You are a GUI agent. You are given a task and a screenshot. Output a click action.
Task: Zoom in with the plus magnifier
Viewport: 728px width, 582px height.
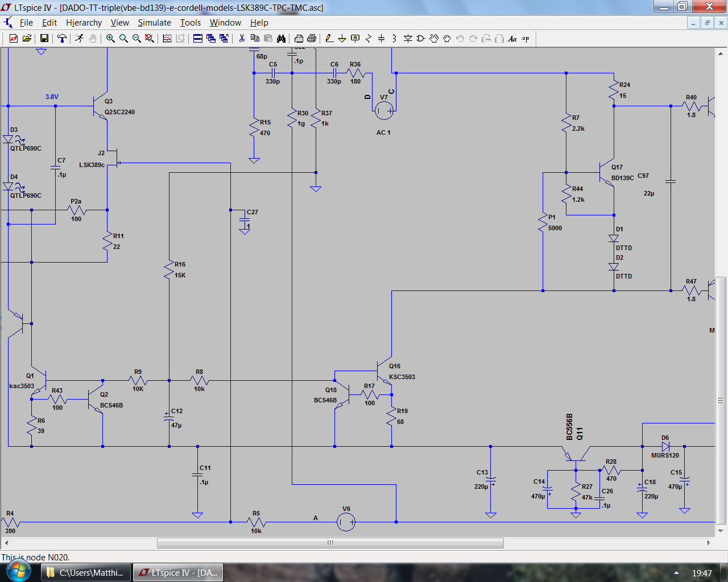tap(110, 38)
